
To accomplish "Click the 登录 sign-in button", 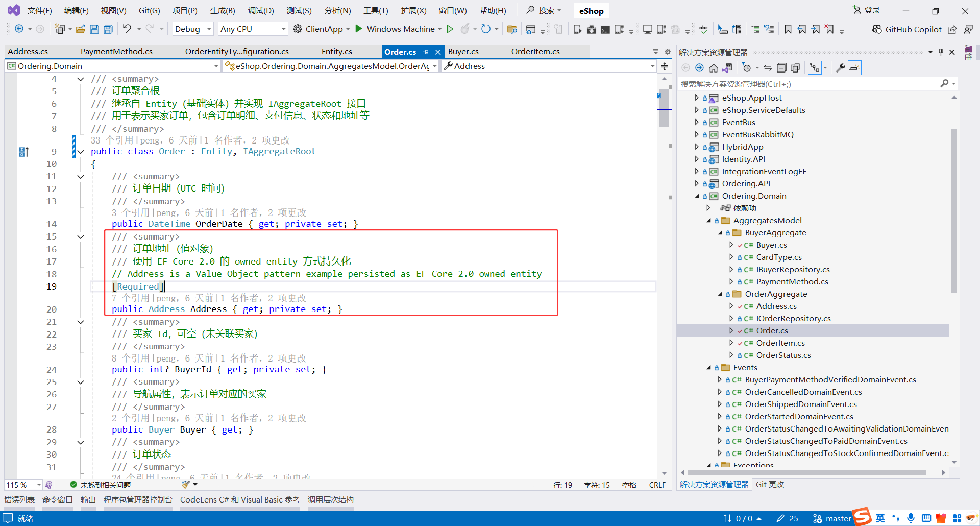I will click(x=867, y=10).
